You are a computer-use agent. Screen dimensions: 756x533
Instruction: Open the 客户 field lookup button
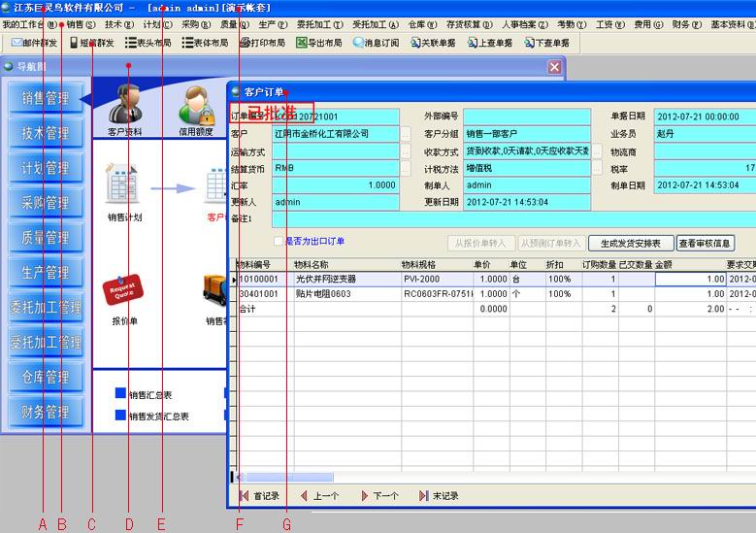(x=406, y=134)
